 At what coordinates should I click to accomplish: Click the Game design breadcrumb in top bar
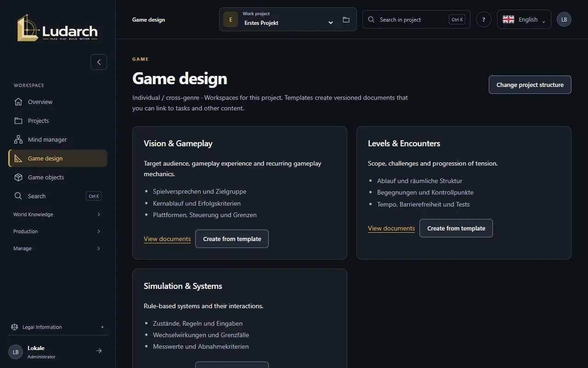pyautogui.click(x=148, y=20)
